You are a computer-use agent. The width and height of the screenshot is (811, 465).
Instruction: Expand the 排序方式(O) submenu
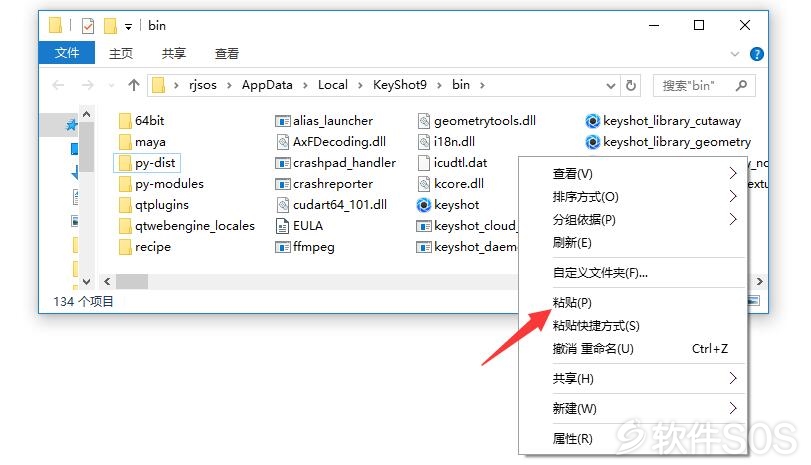tap(732, 196)
